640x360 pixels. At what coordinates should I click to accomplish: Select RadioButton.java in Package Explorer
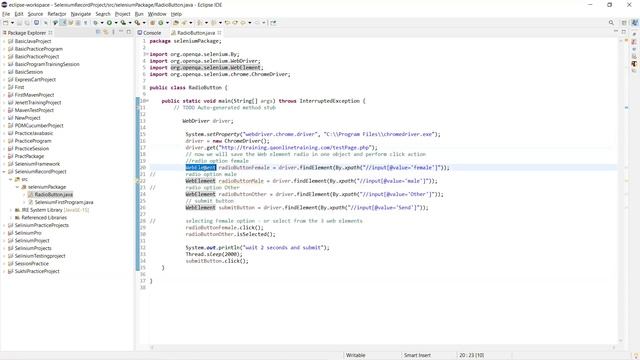tap(53, 195)
